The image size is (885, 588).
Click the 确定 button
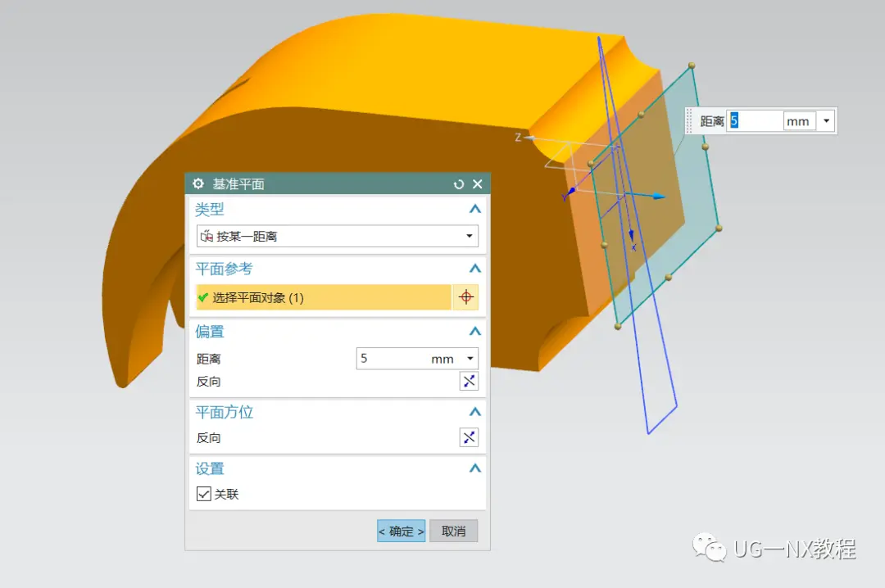click(402, 531)
